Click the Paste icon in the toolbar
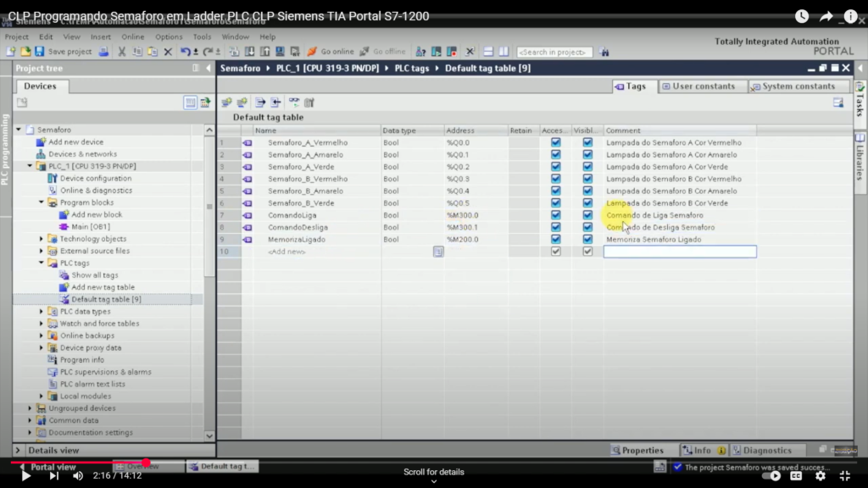This screenshot has height=488, width=868. tap(153, 52)
